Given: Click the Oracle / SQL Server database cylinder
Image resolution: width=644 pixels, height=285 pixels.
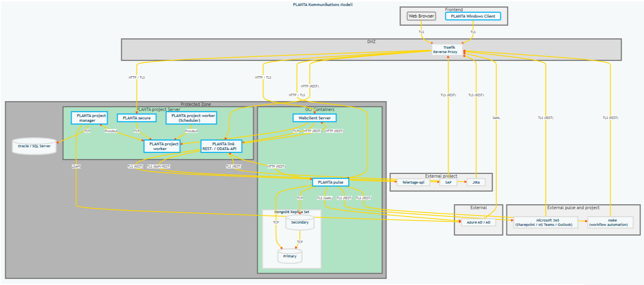Looking at the screenshot, I should coord(34,146).
